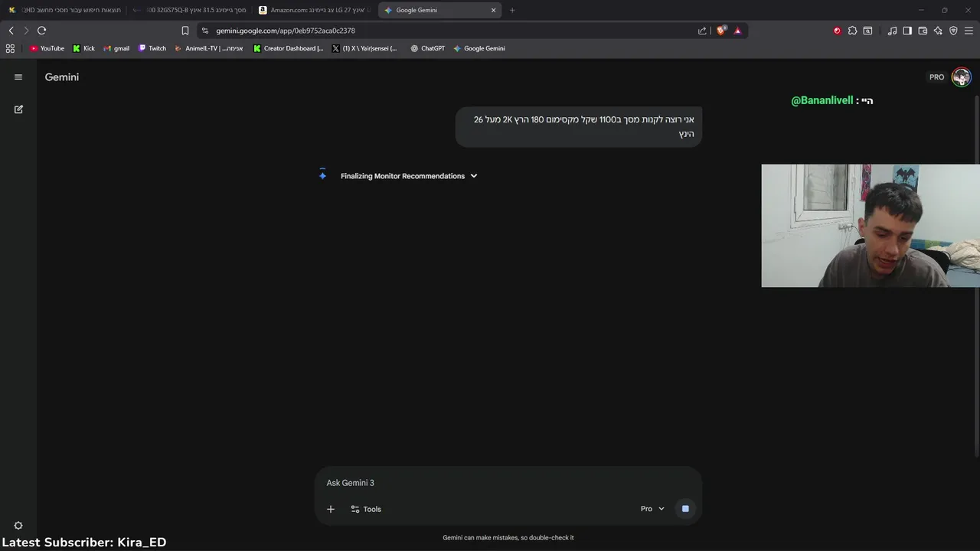Open Creator Dashboard bookmark

point(289,48)
